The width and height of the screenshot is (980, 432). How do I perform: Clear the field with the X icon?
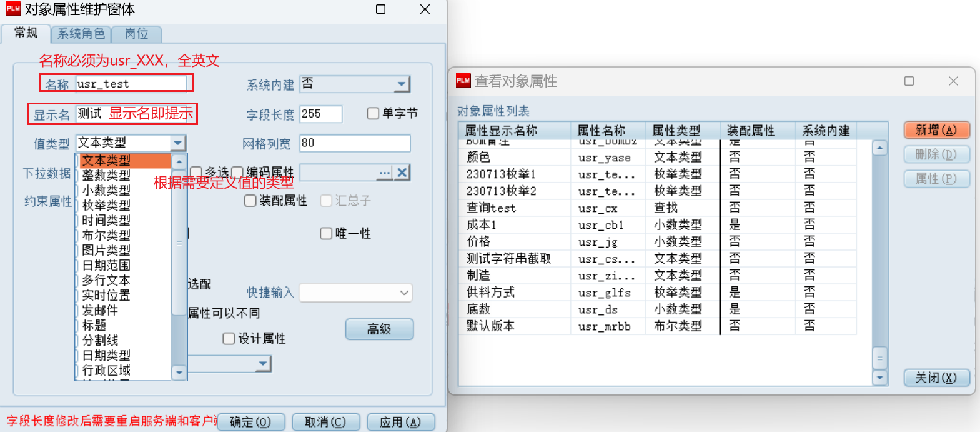(x=402, y=173)
